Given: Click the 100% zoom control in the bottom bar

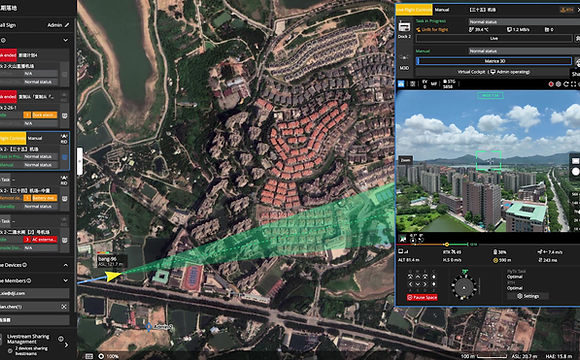Looking at the screenshot, I should pos(108,356).
